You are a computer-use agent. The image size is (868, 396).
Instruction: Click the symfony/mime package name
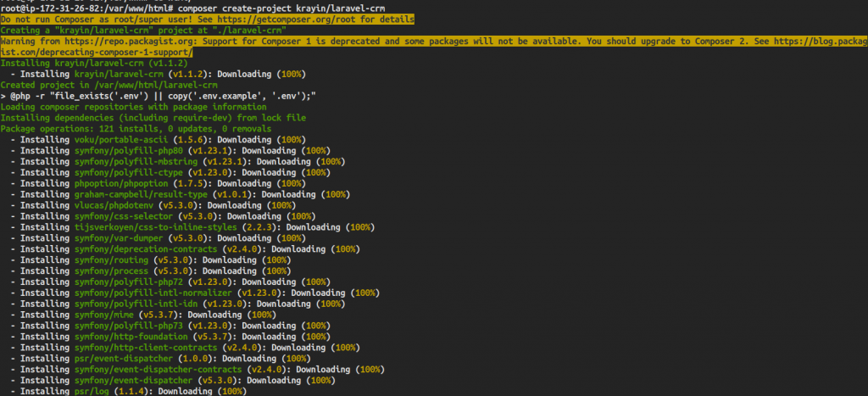[x=104, y=315]
